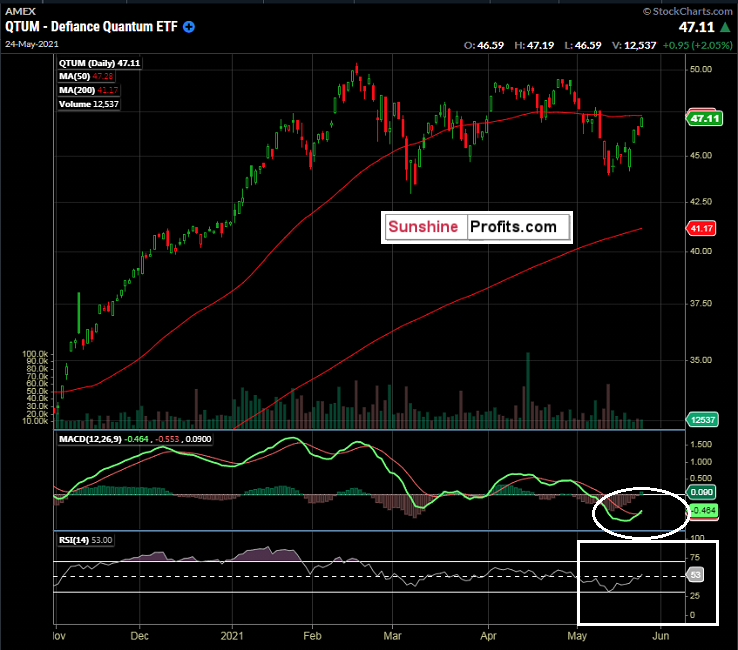Click the green 12537 volume tag
Image resolution: width=738 pixels, height=650 pixels.
[702, 419]
